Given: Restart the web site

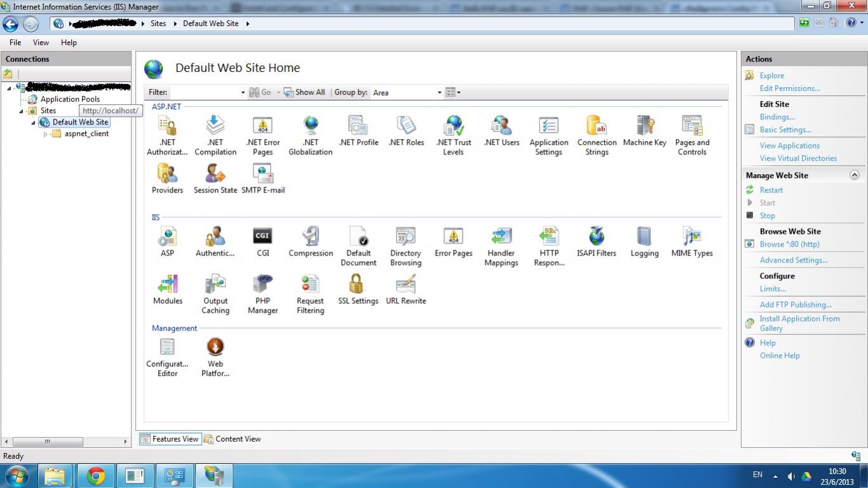Looking at the screenshot, I should [x=771, y=190].
